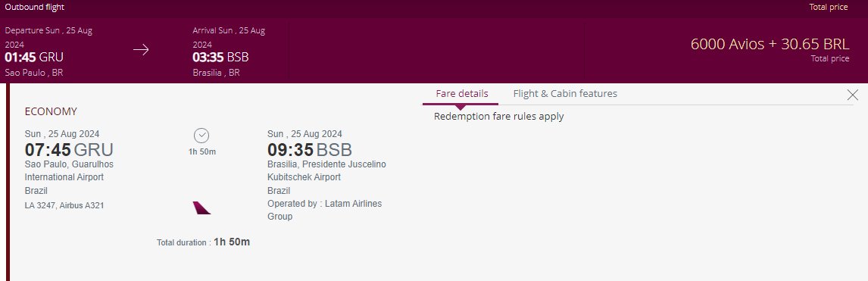Click Presidente Juscelino Kubitschek Airport name
Screen dimensions: 868x281
(326, 171)
